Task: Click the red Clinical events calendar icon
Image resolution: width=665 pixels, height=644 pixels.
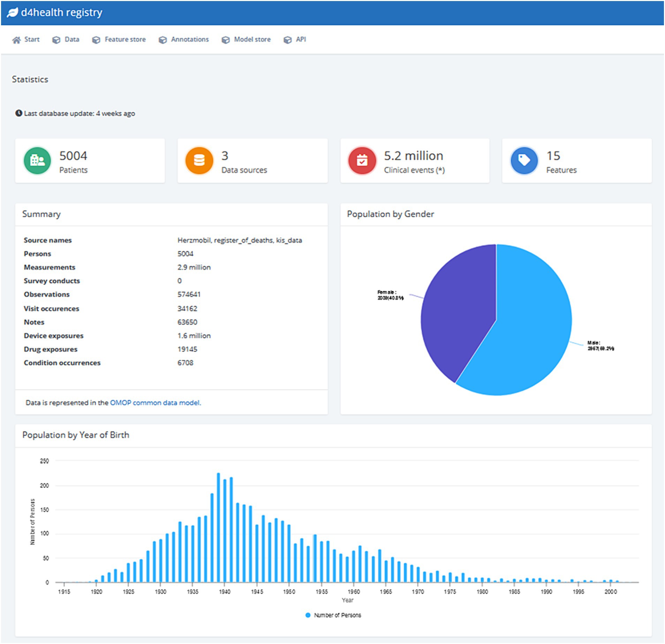Action: (x=362, y=160)
